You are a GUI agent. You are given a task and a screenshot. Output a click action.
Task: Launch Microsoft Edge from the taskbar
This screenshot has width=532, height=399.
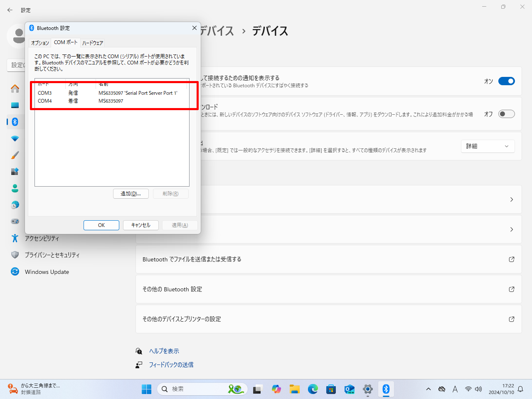pos(313,389)
